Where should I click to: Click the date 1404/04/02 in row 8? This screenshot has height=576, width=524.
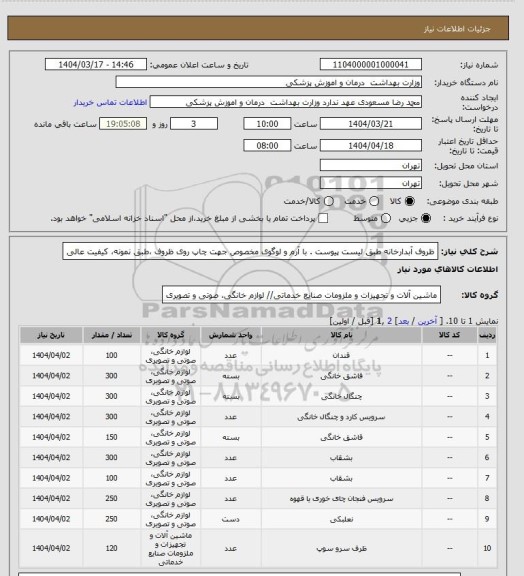51,498
